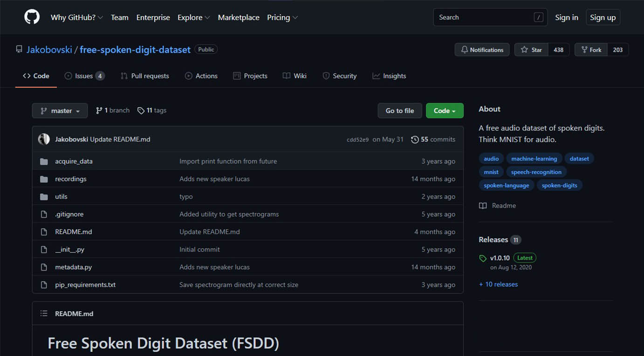Screen dimensions: 644x356
Task: Open the green Code dropdown
Action: [445, 111]
